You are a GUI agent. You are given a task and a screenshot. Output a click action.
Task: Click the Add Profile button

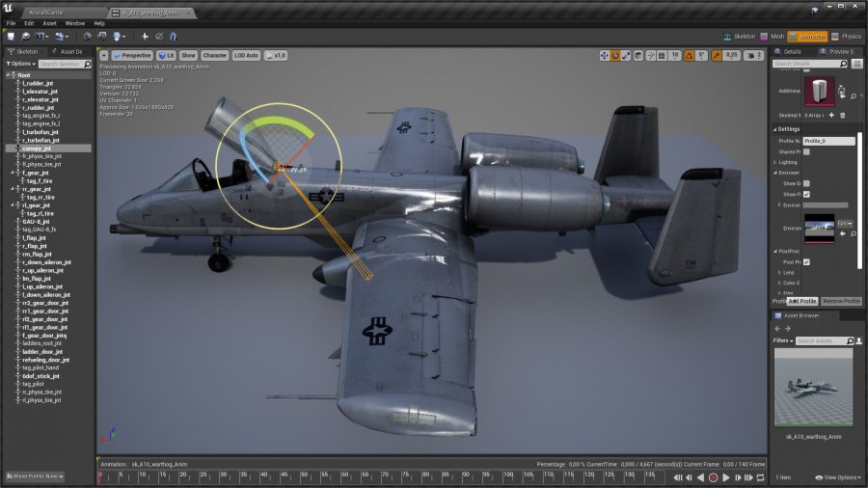point(802,301)
